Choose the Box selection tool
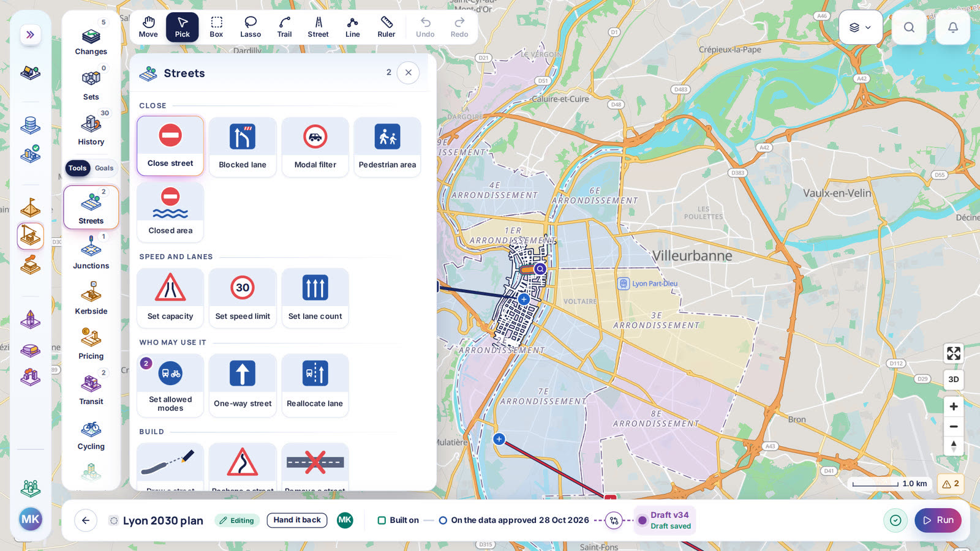 216,27
